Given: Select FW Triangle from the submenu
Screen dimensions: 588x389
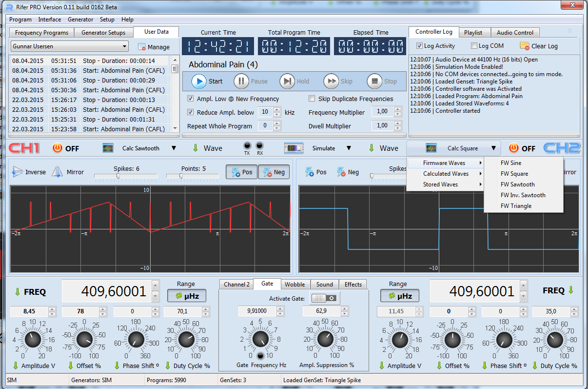Looking at the screenshot, I should 516,206.
